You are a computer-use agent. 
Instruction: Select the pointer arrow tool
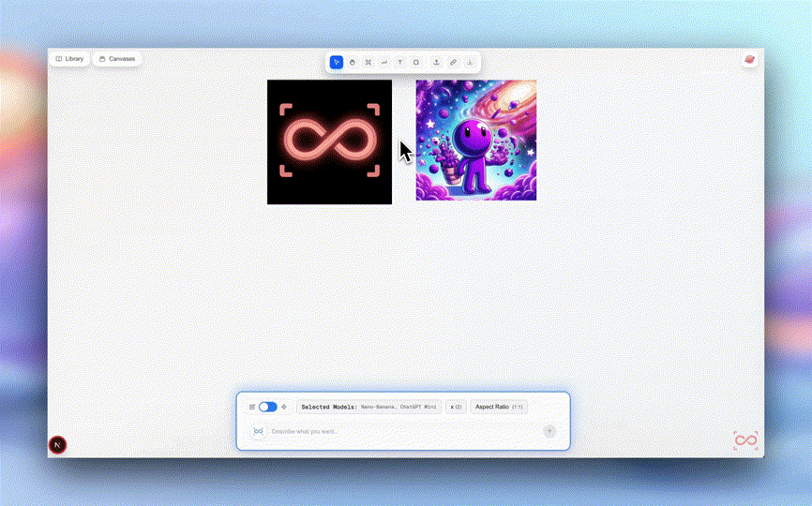337,62
